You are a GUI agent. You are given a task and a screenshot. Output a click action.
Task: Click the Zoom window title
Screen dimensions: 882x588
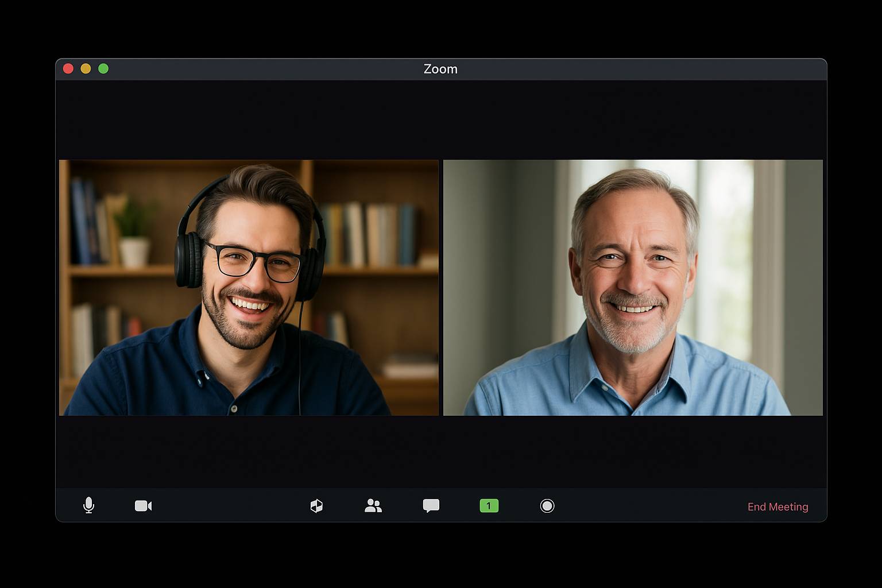[x=440, y=69]
